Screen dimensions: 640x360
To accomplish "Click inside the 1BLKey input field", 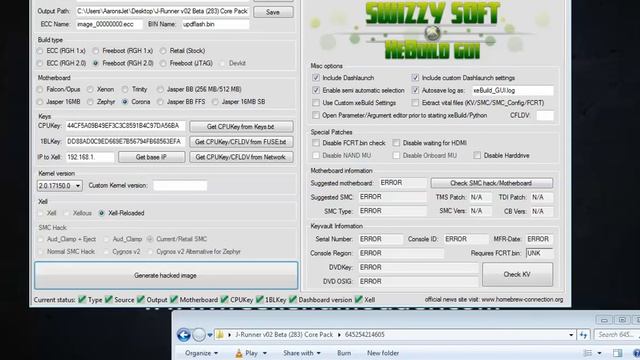I will [x=125, y=142].
